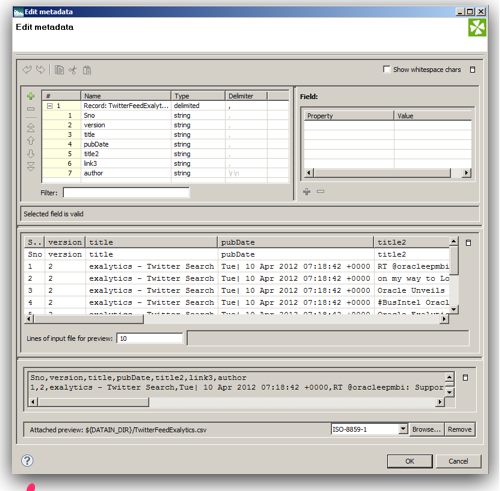Click the Type column header

tap(198, 96)
